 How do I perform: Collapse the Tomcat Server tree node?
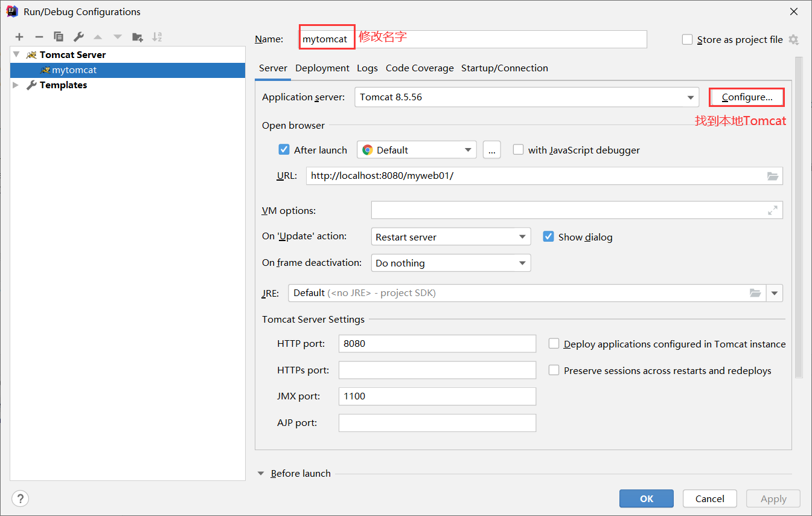tap(16, 54)
